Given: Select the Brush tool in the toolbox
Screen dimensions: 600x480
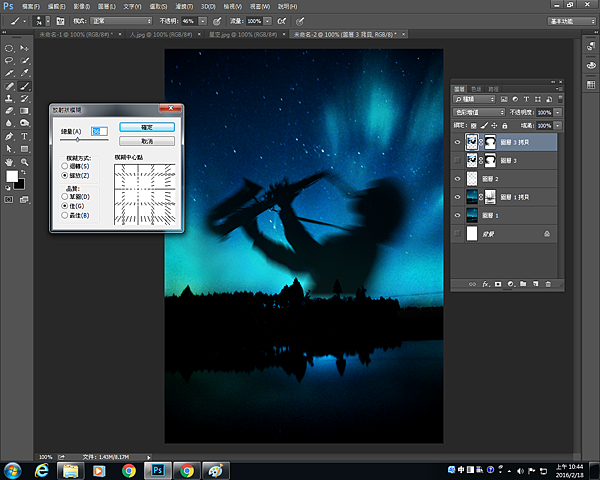Looking at the screenshot, I should [x=25, y=86].
